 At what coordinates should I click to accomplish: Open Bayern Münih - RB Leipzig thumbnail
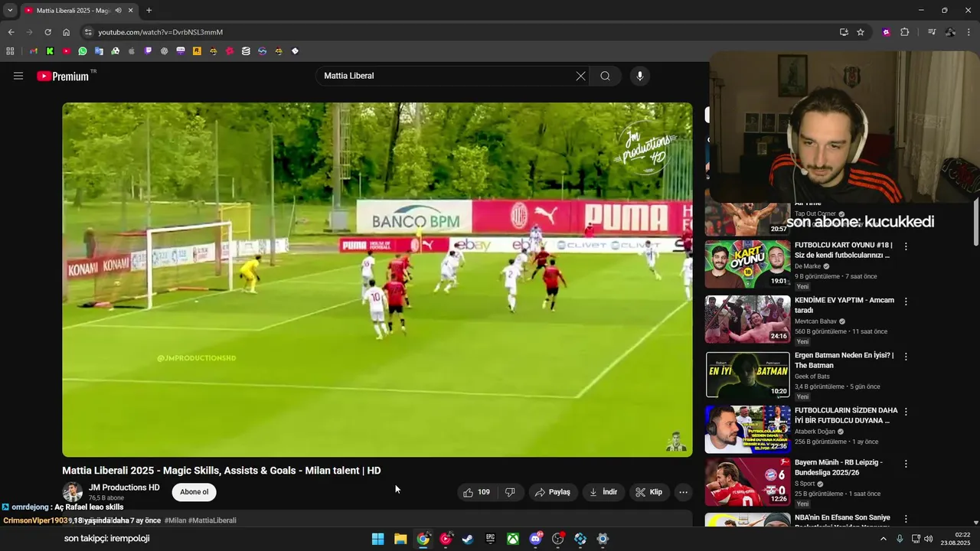point(748,481)
